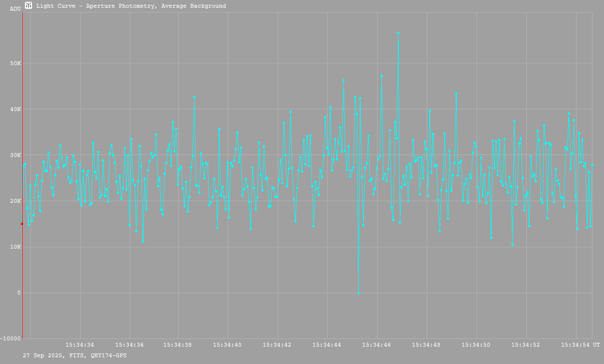Click the ADU axis unit label
604x364 pixels.
pos(15,9)
